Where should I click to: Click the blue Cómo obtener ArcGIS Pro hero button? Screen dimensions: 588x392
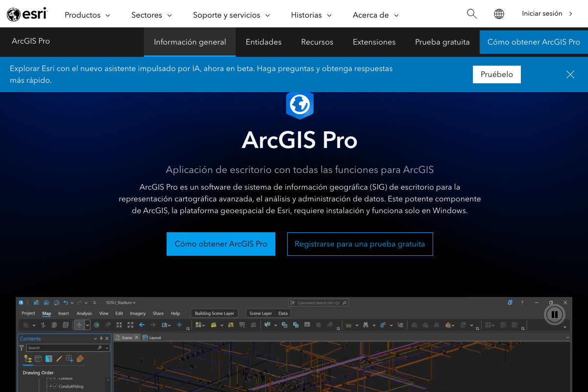tap(221, 244)
